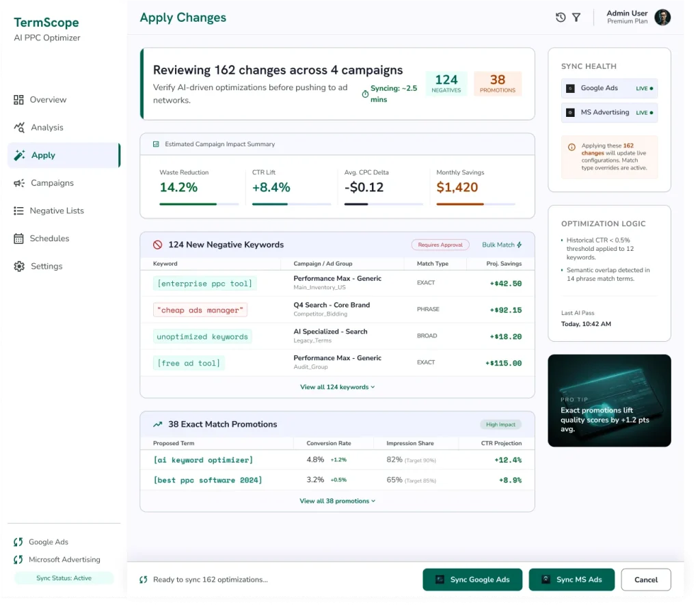Click the AI Specialized - Search campaign
The image size is (700, 609).
[x=330, y=331]
